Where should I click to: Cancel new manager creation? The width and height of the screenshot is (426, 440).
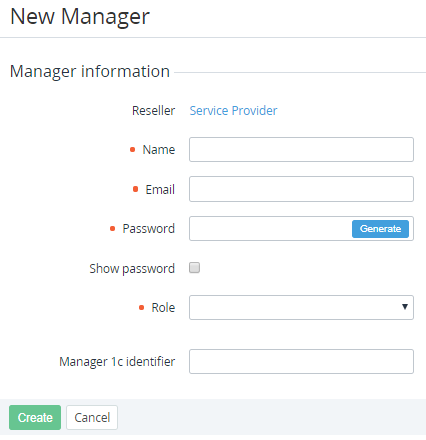92,417
